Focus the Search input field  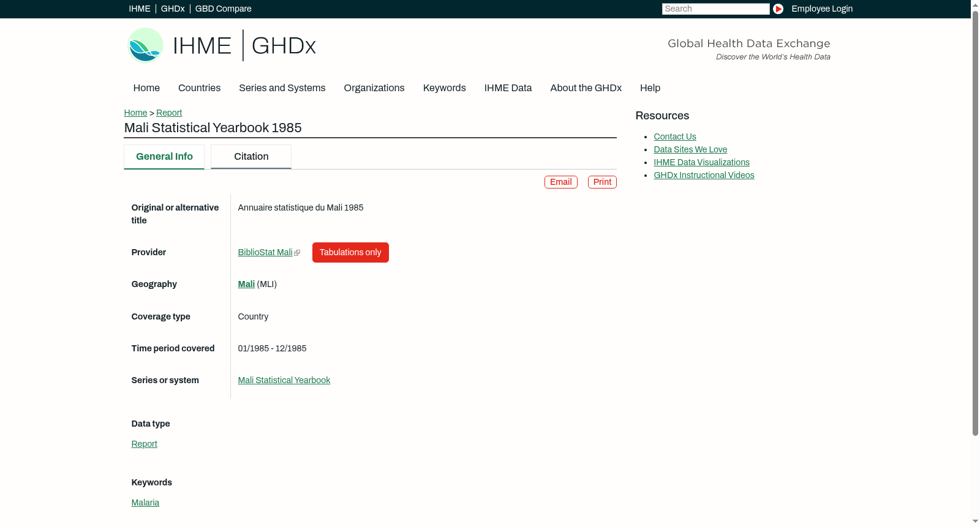(x=715, y=9)
